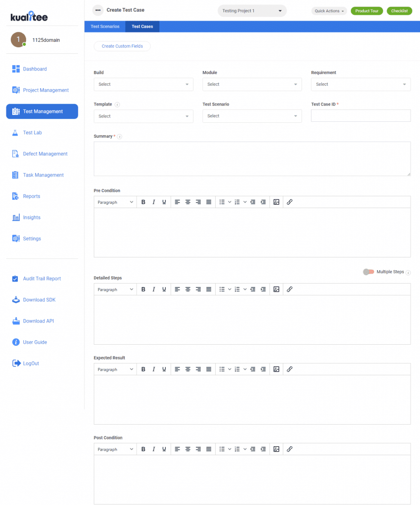Open Paragraph style dropdown in Detailed Steps
Viewport: 420px width, 505px height.
coord(115,289)
